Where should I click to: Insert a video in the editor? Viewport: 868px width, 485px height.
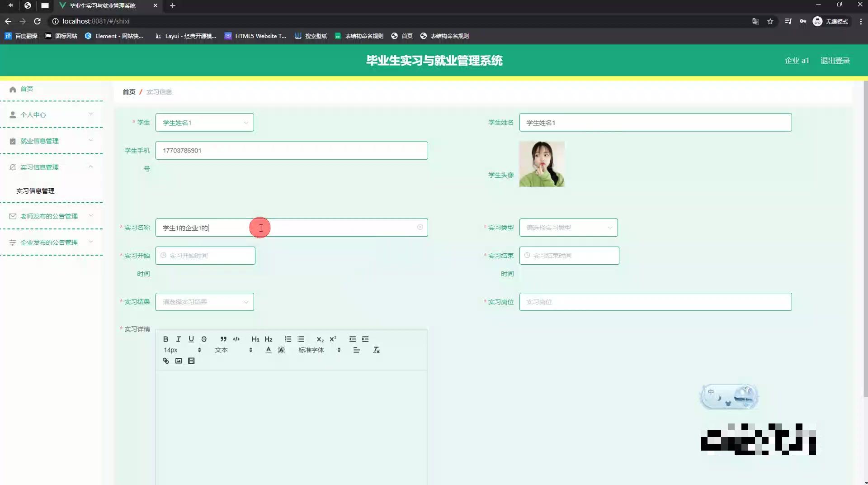point(191,361)
